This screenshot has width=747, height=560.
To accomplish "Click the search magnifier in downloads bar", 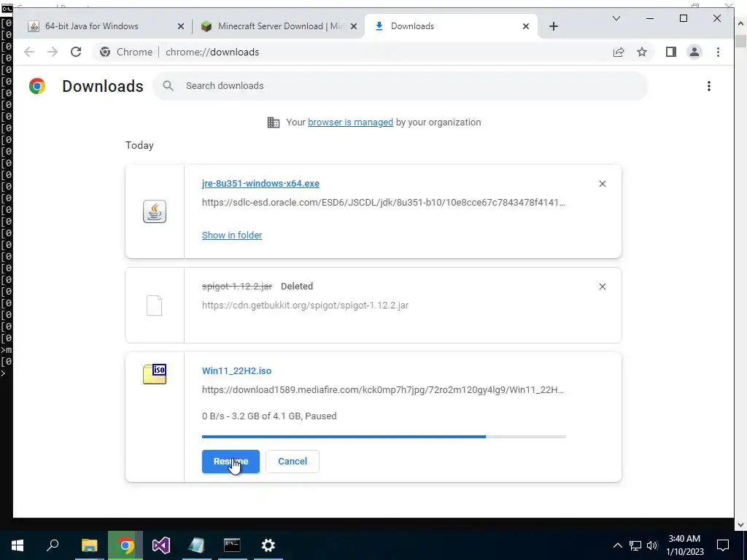I will [168, 86].
